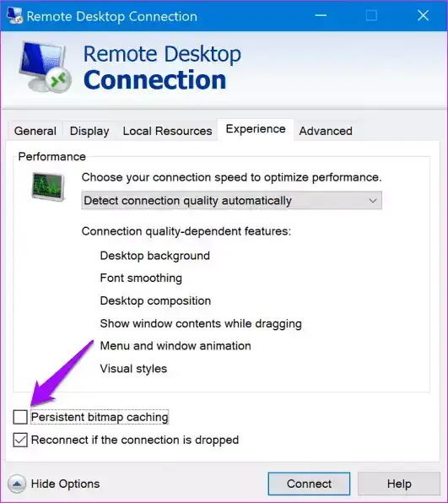Click the Hide Options arrow icon

17,484
